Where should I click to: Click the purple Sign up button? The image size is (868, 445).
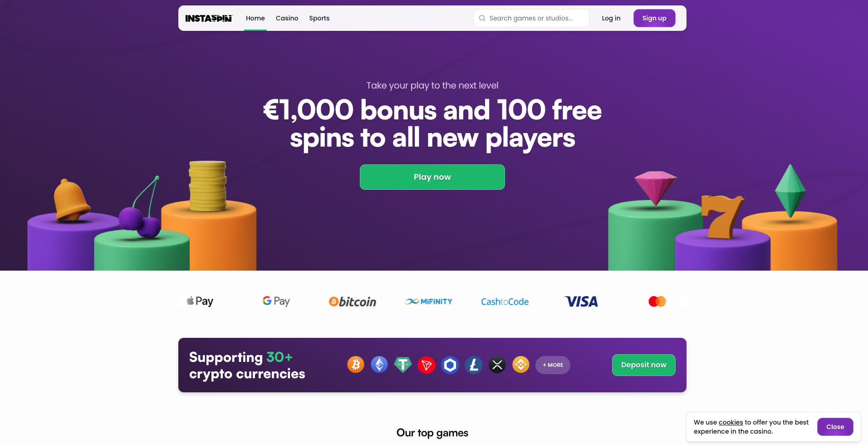[654, 18]
